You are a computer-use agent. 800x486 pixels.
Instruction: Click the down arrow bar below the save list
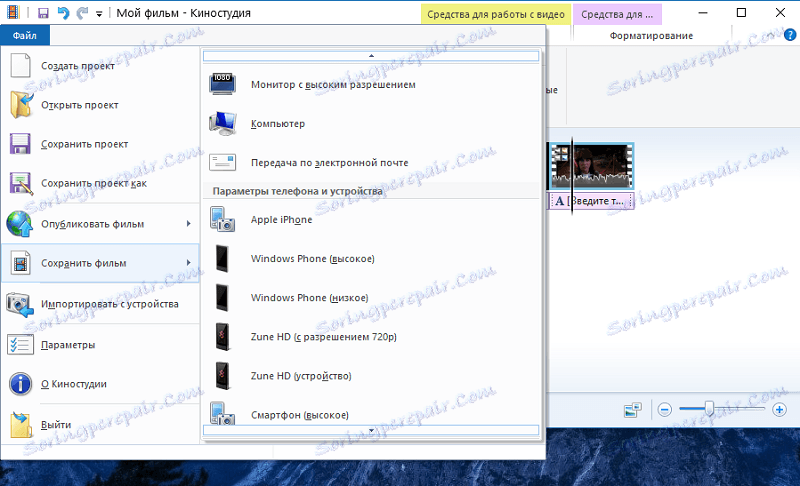(x=371, y=430)
